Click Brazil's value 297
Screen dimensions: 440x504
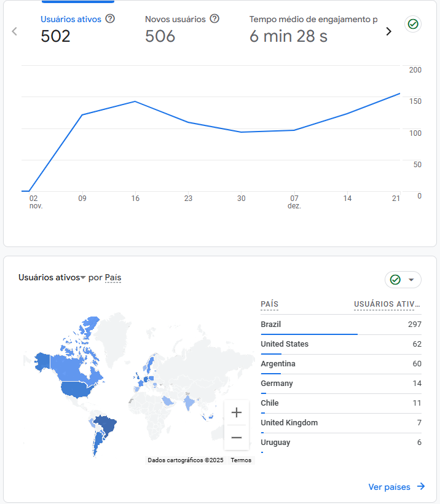tap(415, 324)
